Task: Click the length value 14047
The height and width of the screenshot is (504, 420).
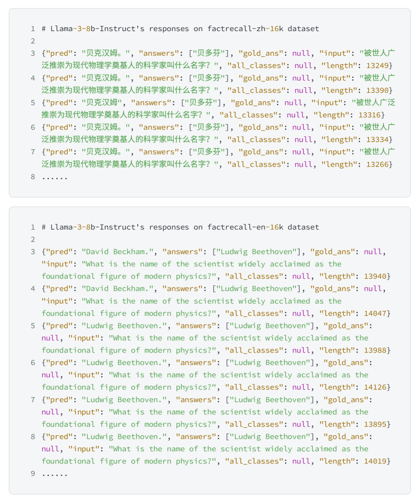Action: tap(375, 313)
